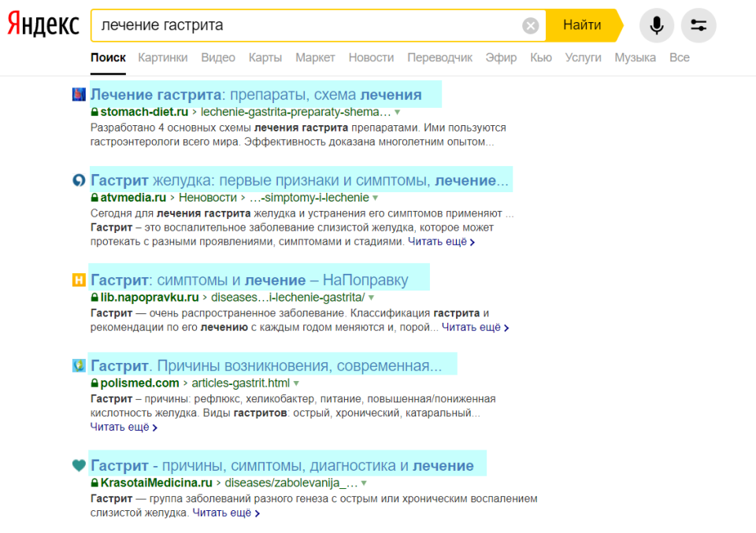Click the stomach-diet.ru domain link
Viewport: 756px width, 533px height.
click(x=144, y=112)
